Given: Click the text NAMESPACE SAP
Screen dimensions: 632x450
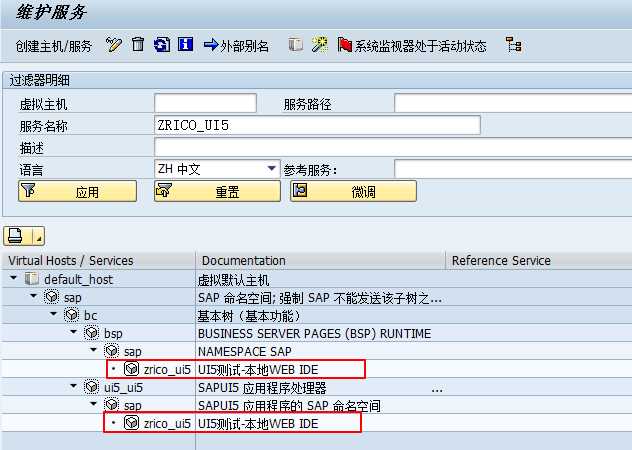Looking at the screenshot, I should point(245,352).
